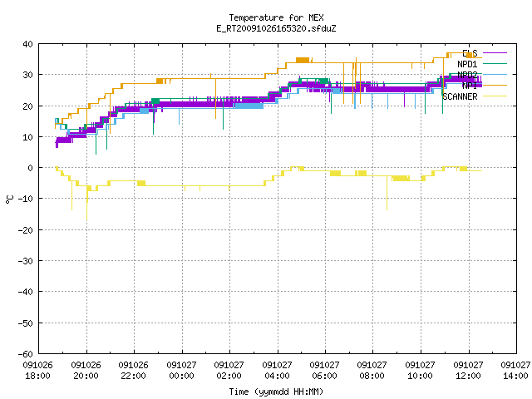The width and height of the screenshot is (532, 399).
Task: Click the y-axis tick label -50
Action: [26, 323]
